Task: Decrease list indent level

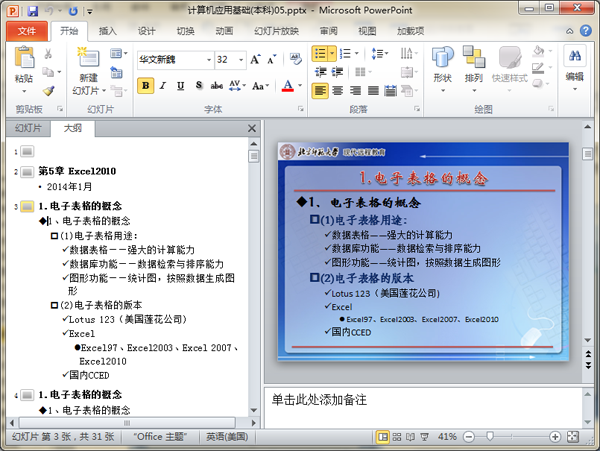Action: [320, 72]
